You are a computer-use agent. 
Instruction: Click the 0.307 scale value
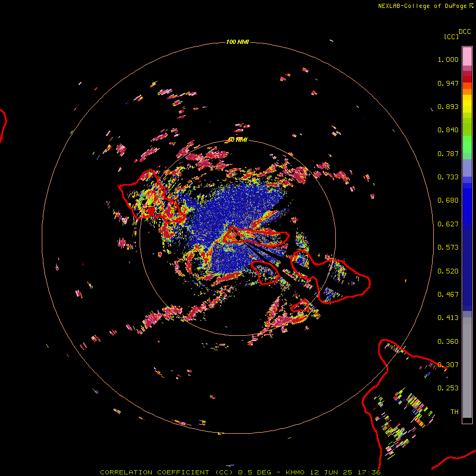(x=448, y=365)
